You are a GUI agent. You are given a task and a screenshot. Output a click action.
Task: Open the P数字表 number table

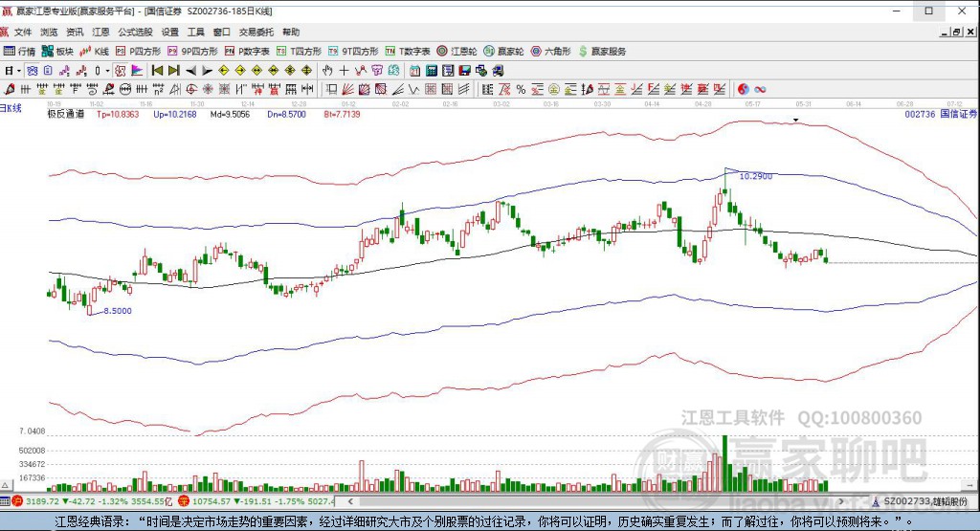pos(247,52)
